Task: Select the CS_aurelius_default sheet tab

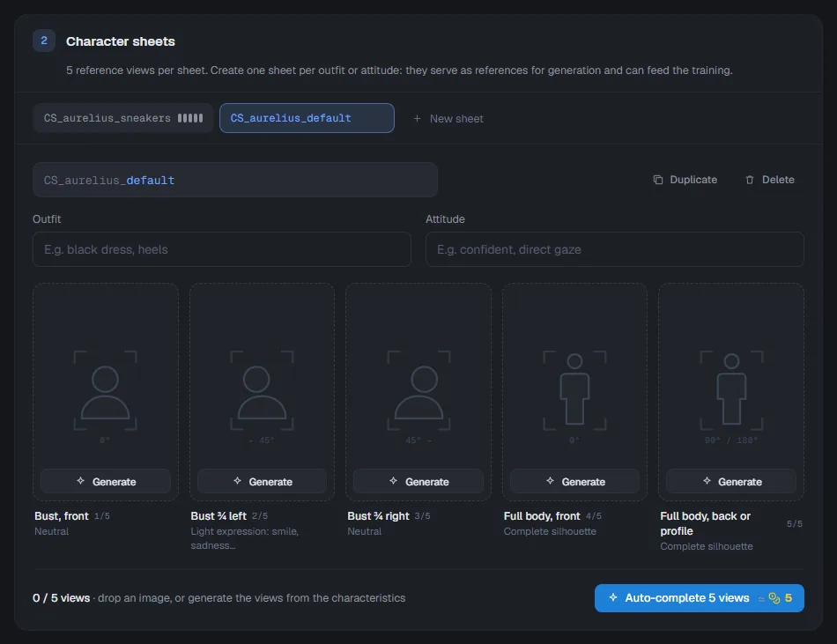Action: (307, 118)
